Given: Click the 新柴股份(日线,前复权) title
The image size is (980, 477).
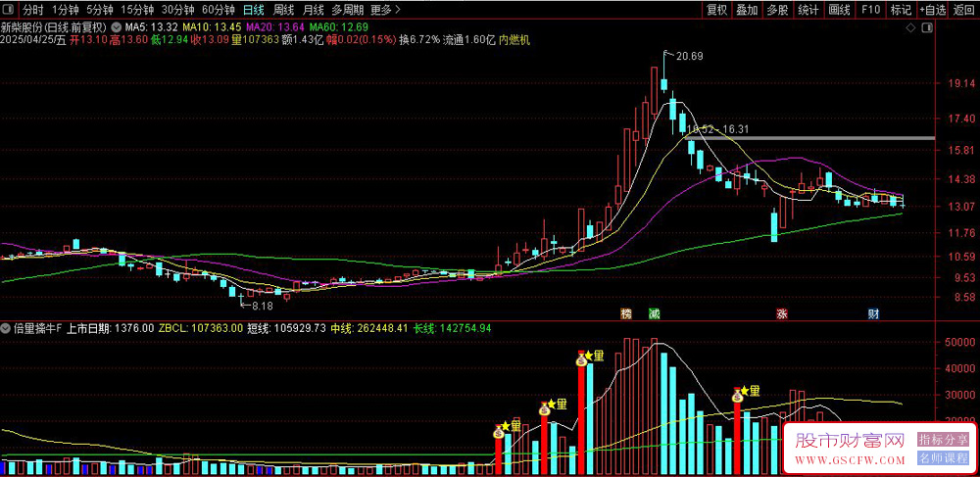Looking at the screenshot, I should pyautogui.click(x=55, y=27).
